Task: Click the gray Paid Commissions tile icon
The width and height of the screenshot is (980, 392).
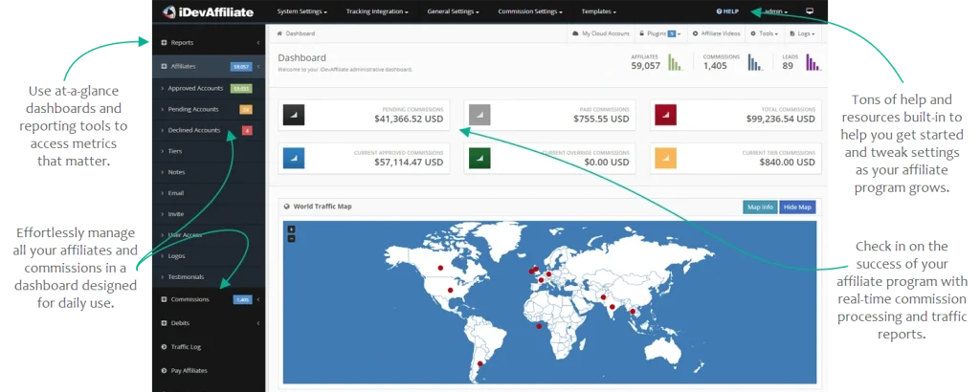Action: click(x=479, y=115)
